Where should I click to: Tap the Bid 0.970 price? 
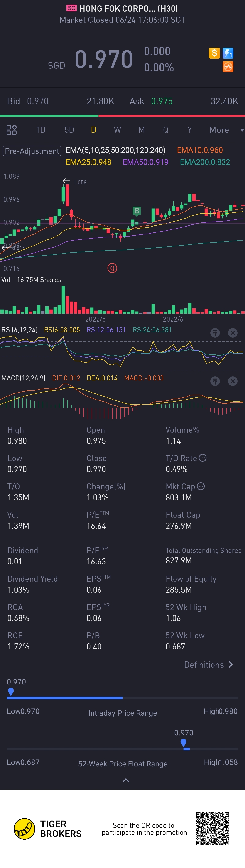38,101
